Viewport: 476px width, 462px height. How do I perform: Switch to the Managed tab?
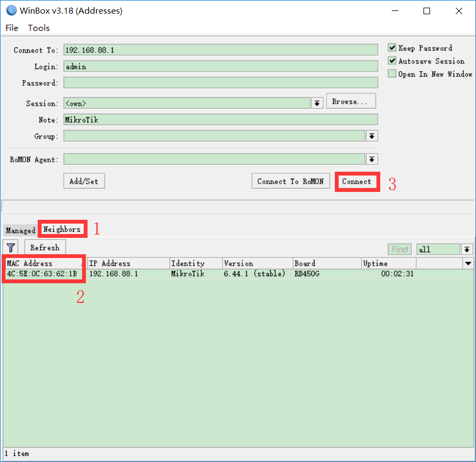[x=20, y=230]
